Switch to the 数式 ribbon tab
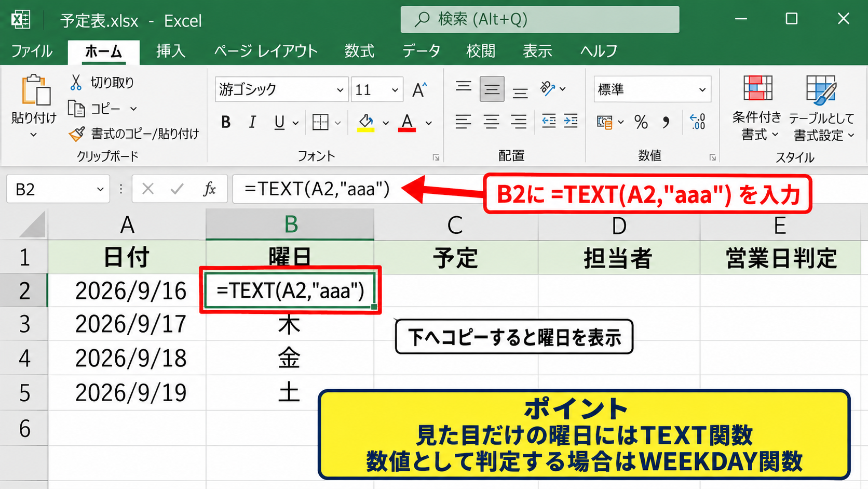The image size is (868, 489). click(359, 51)
